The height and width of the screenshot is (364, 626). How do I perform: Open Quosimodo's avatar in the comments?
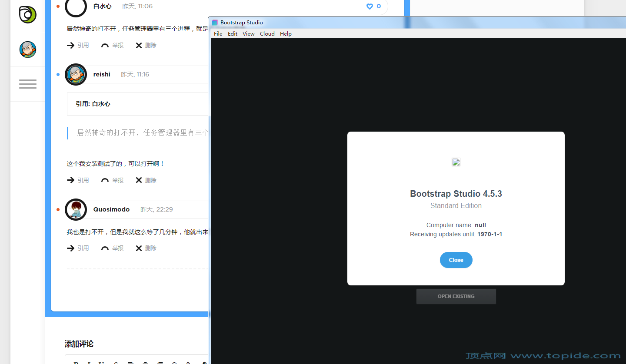point(76,209)
